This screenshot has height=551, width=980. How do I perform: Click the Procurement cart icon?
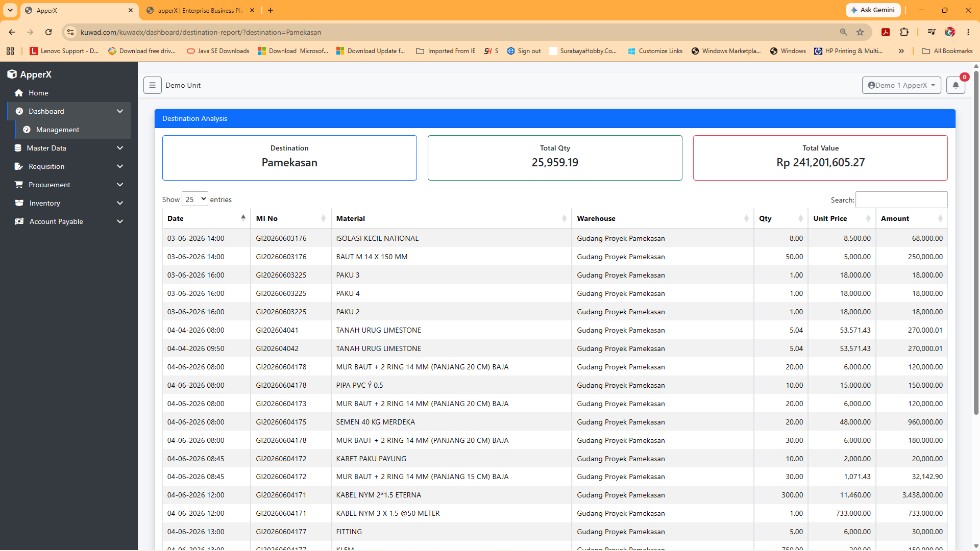19,185
